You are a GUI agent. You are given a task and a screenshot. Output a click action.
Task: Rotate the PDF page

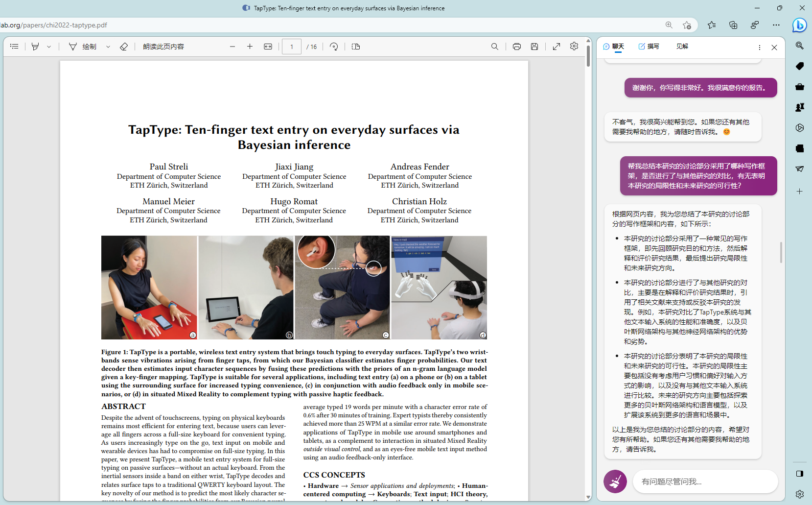(334, 47)
